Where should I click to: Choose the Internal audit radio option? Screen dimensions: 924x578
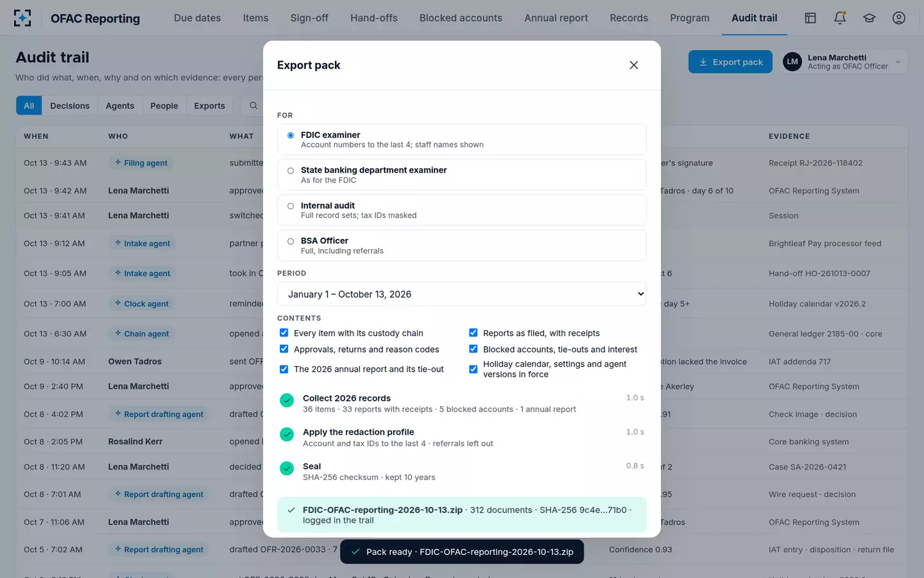tap(291, 206)
